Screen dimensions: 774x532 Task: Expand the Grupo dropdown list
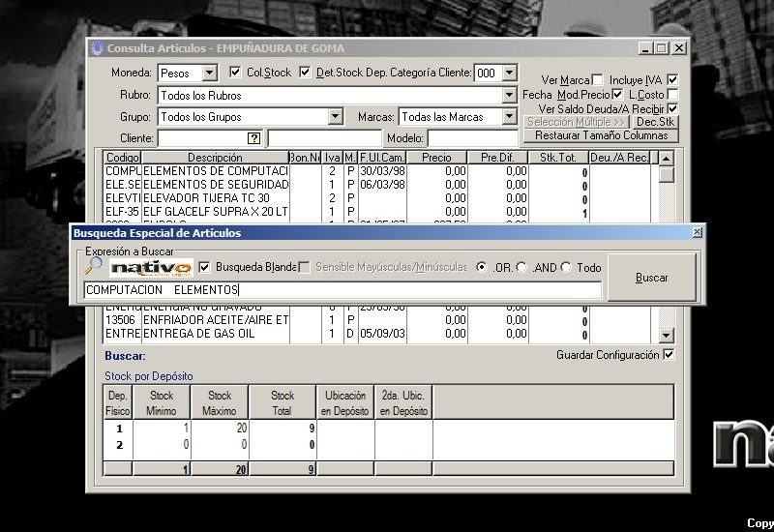coord(335,117)
